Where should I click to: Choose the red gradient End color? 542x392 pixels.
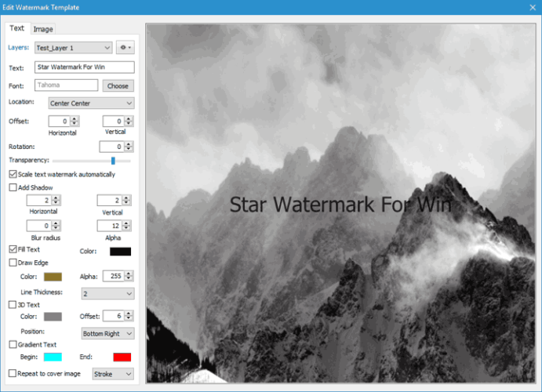122,357
